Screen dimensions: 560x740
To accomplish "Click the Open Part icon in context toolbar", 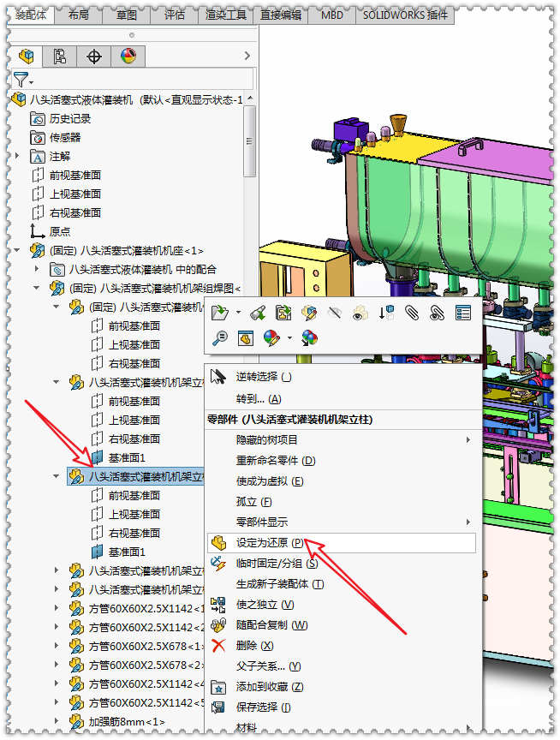I will (x=220, y=313).
